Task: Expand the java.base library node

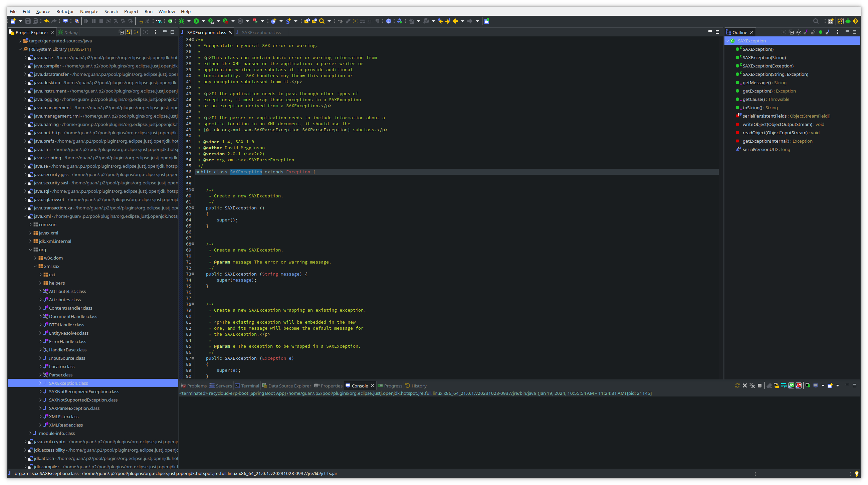Action: coord(25,58)
